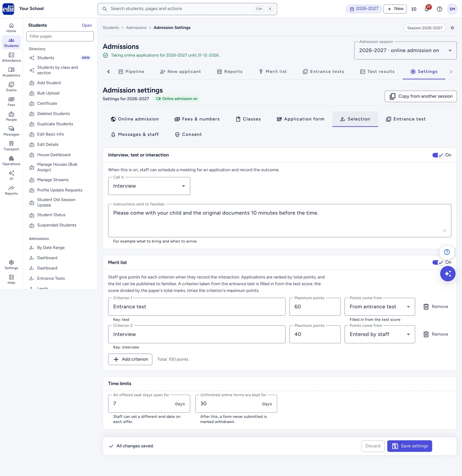Image resolution: width=462 pixels, height=476 pixels.
Task: Remove the Interview criterion row
Action: (436, 334)
